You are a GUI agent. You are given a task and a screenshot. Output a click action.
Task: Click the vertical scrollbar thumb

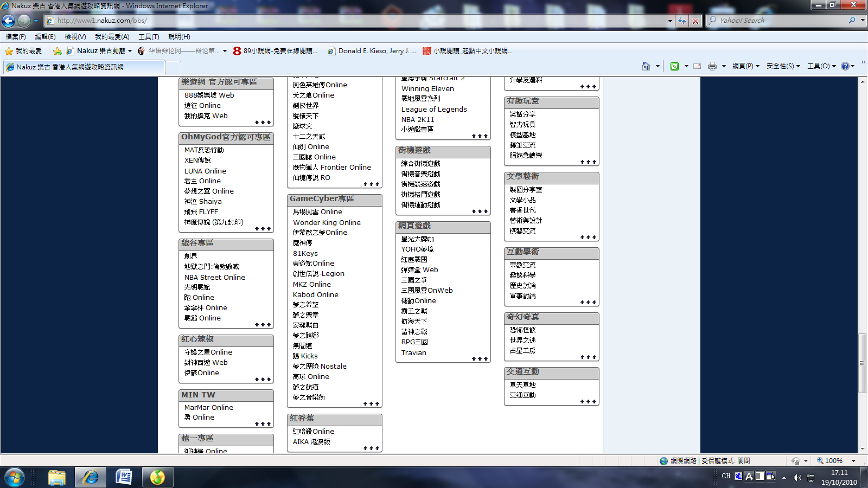862,363
